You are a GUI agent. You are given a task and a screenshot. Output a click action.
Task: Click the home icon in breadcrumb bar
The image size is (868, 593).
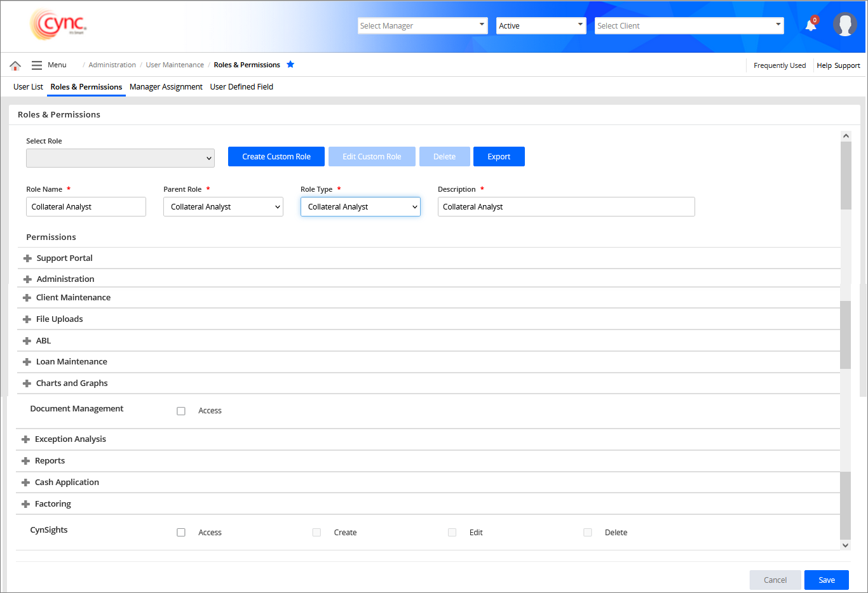pyautogui.click(x=15, y=65)
